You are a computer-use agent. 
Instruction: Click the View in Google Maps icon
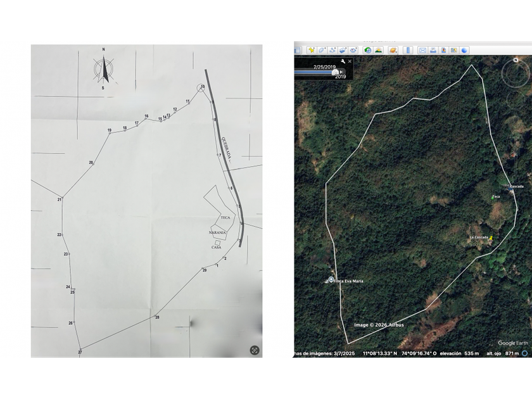pyautogui.click(x=443, y=50)
